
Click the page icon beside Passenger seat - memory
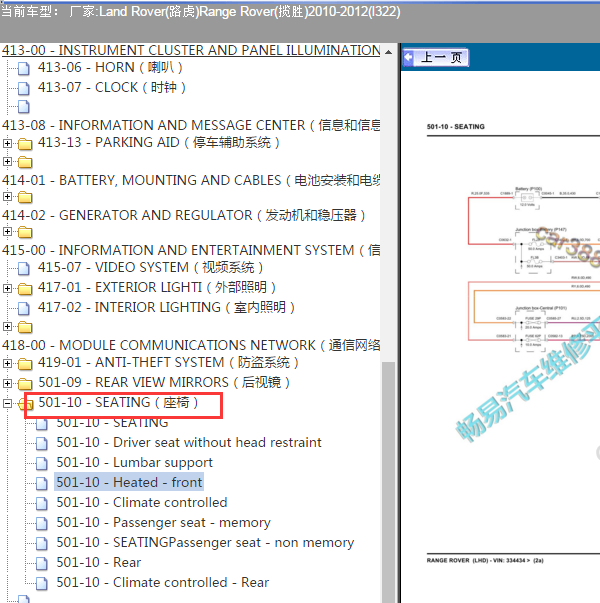pyautogui.click(x=42, y=524)
